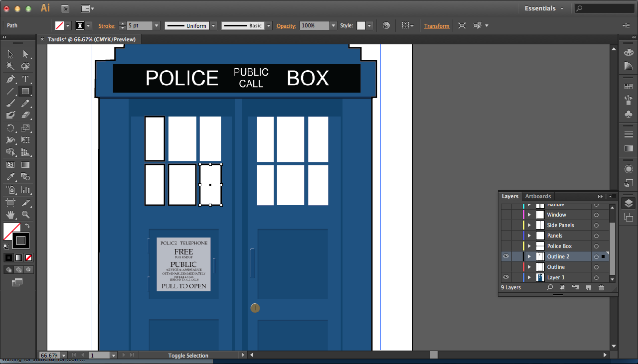Pick the Column Graph tool

pos(26,190)
